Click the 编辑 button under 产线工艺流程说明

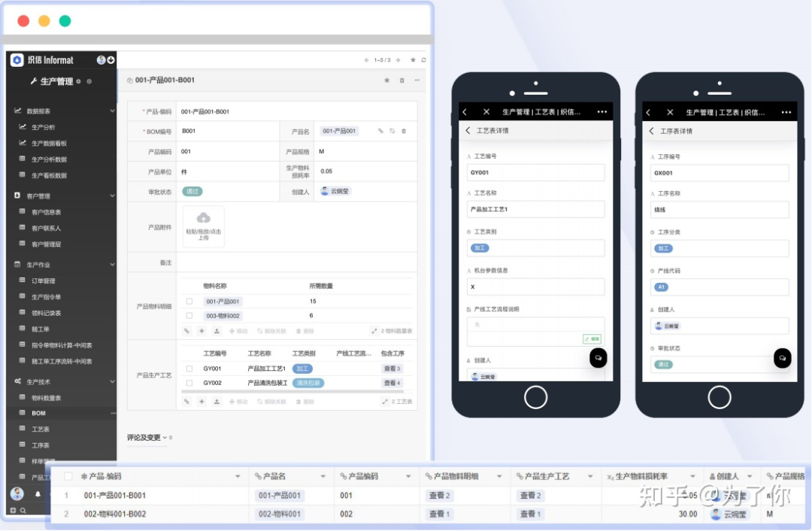(592, 339)
